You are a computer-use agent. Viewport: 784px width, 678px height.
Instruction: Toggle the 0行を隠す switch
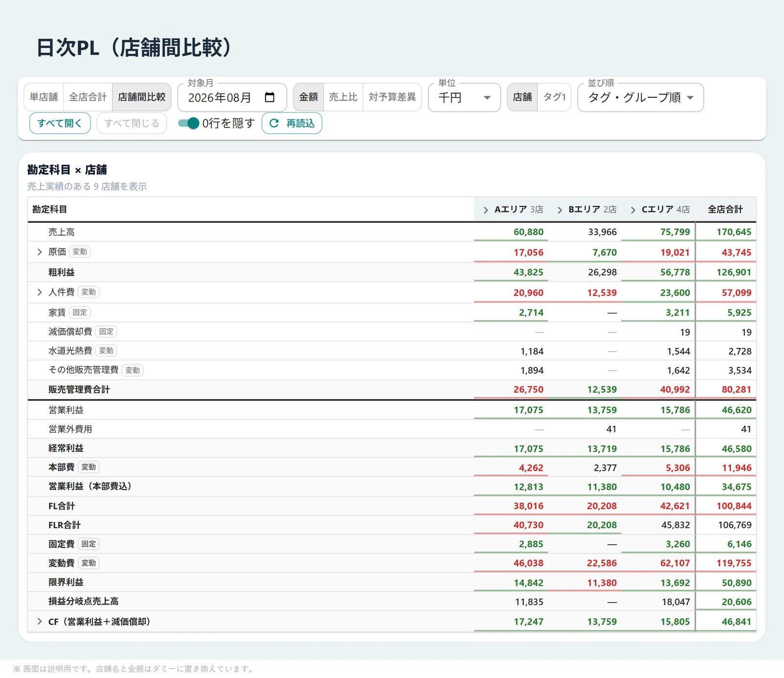(189, 123)
